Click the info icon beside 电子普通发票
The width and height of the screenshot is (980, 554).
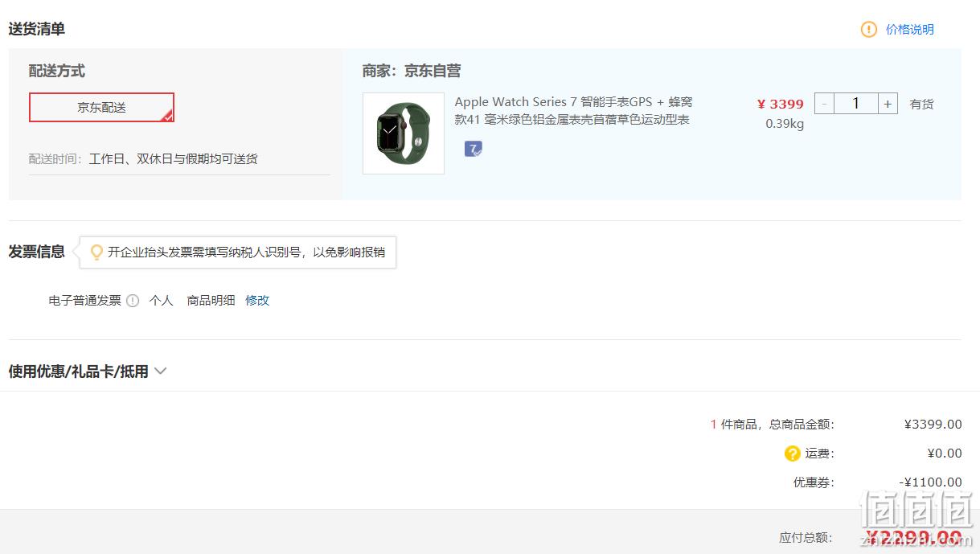click(133, 301)
